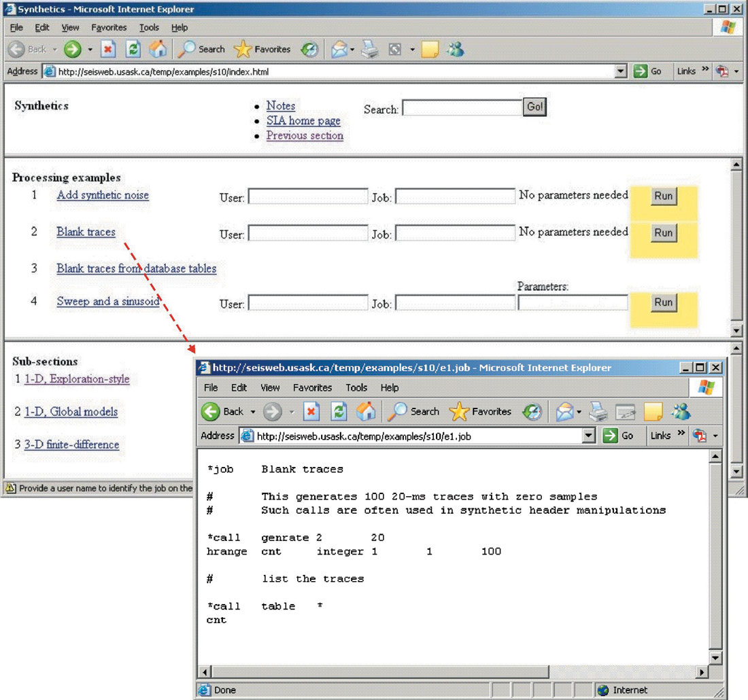Click Forward arrow in Synthetics window toolbar

pyautogui.click(x=73, y=49)
